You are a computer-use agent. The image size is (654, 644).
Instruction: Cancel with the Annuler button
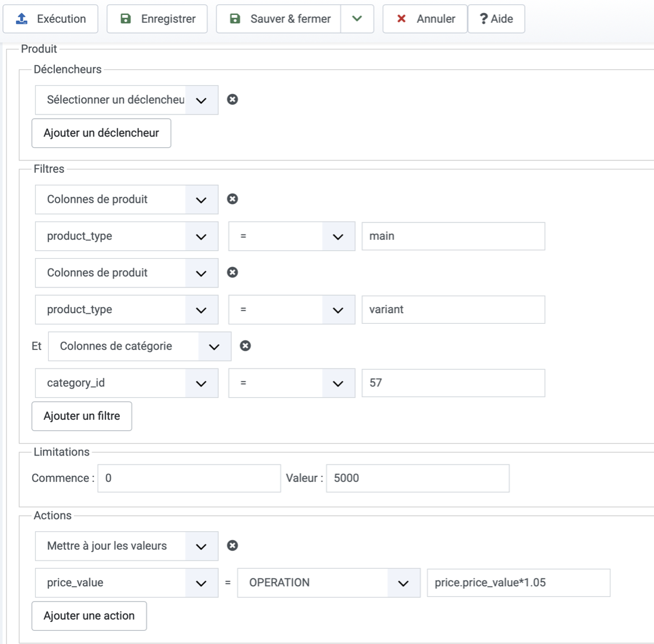424,19
